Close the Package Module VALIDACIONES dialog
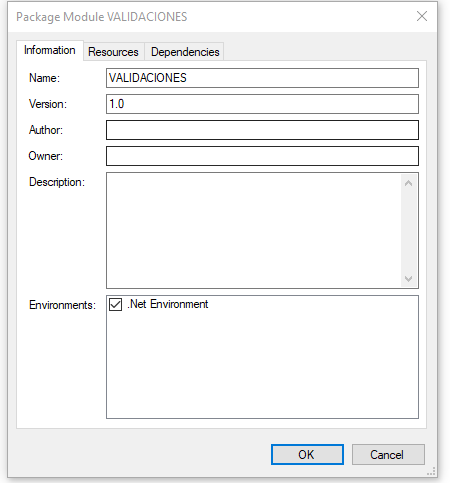Viewport: 450px width, 483px height. pos(422,16)
